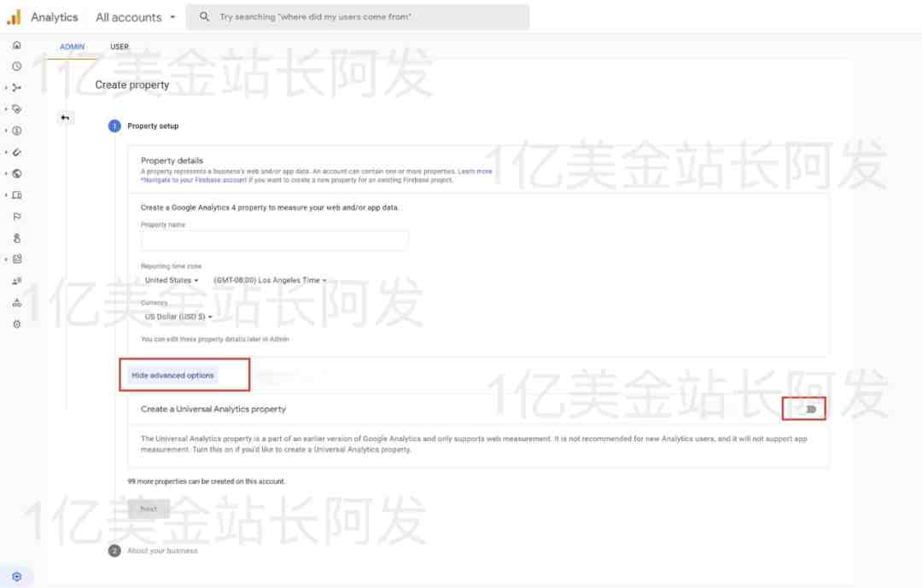The width and height of the screenshot is (922, 588).
Task: Click 'You can edit these property details later' text
Action: (x=214, y=340)
